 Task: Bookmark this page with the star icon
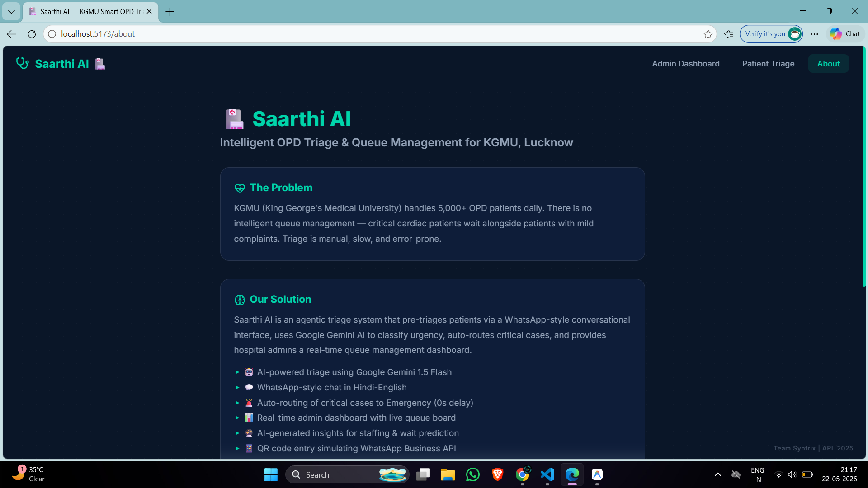[x=708, y=34]
